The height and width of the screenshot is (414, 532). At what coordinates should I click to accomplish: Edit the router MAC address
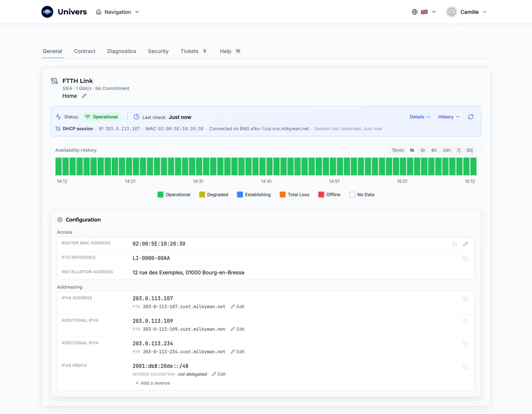[x=465, y=244]
